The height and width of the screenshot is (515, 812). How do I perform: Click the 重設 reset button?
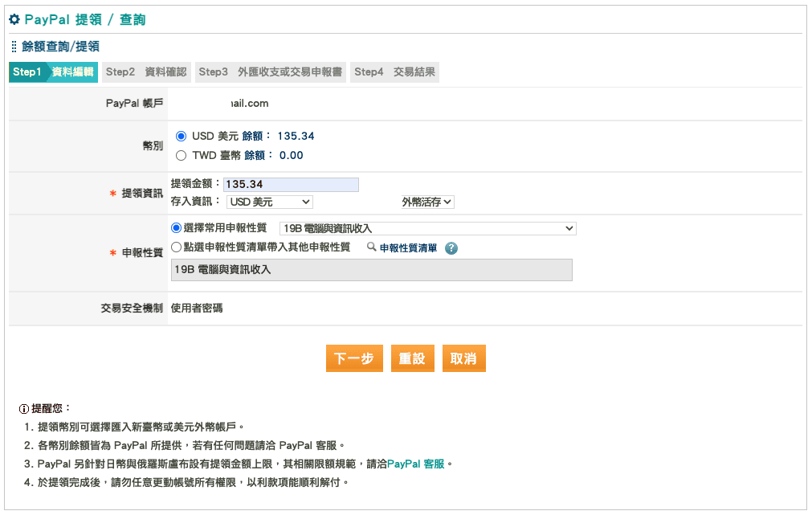(x=412, y=358)
